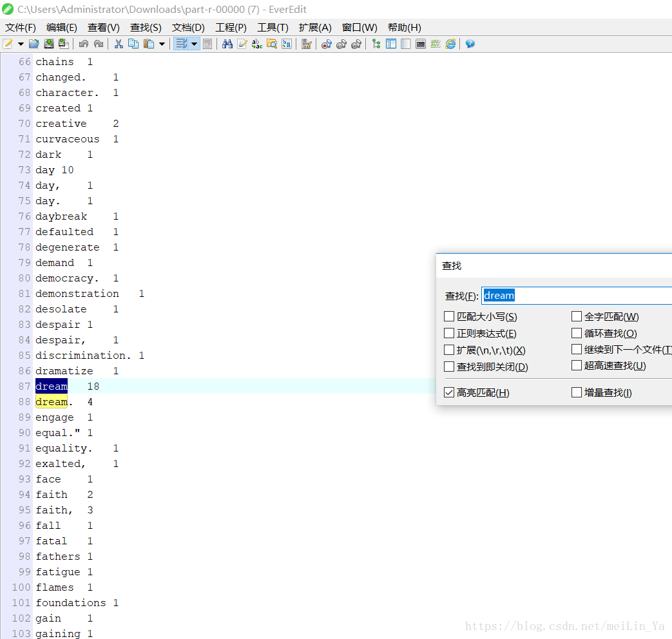Click the ab-ac replace text icon
This screenshot has height=639, width=672.
pos(256,44)
